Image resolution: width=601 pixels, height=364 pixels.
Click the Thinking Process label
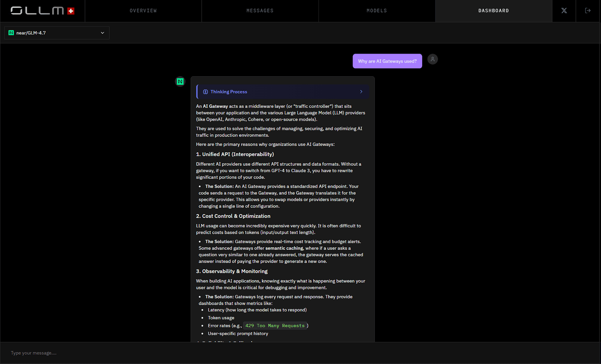coord(229,92)
